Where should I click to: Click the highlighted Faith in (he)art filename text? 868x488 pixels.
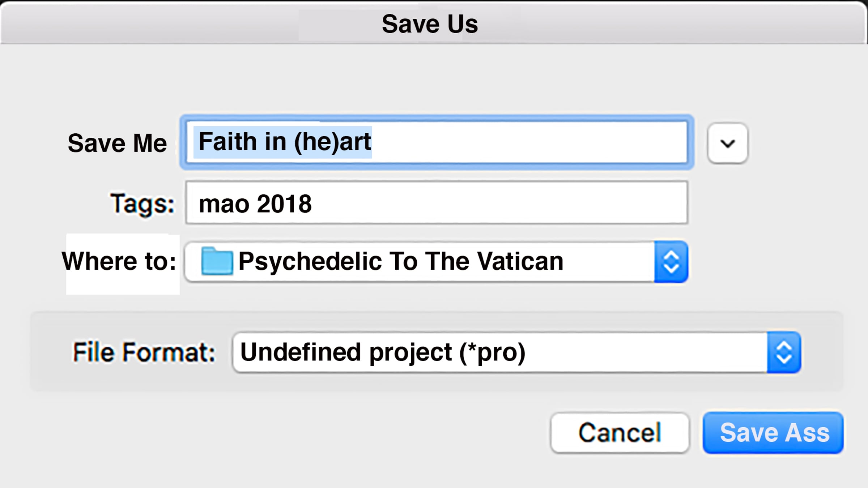click(285, 142)
